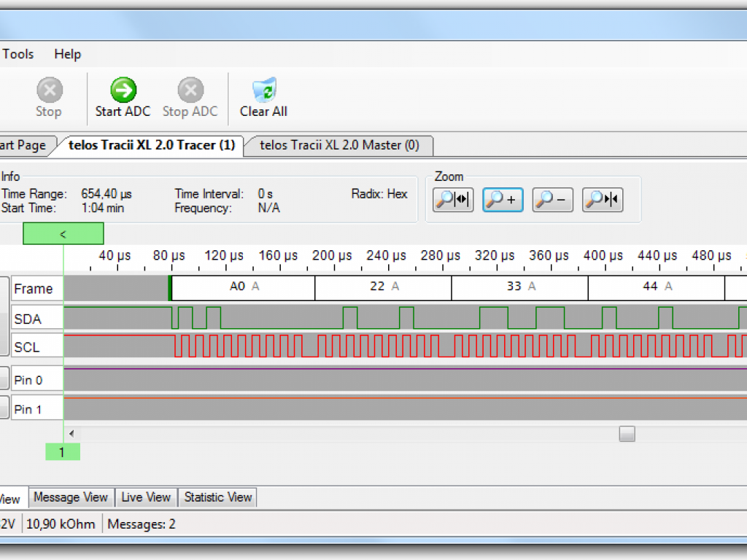Toggle the side button beside Pin 1
The width and height of the screenshot is (747, 560).
(x=4, y=408)
